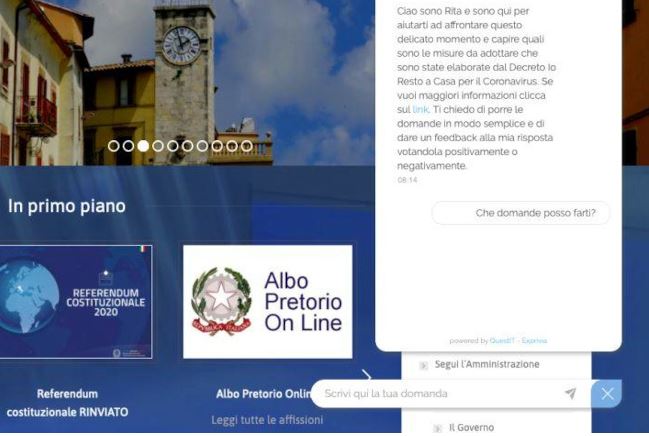Open the Exprivia link in chat footer
Screen dimensions: 649x436
(x=534, y=341)
